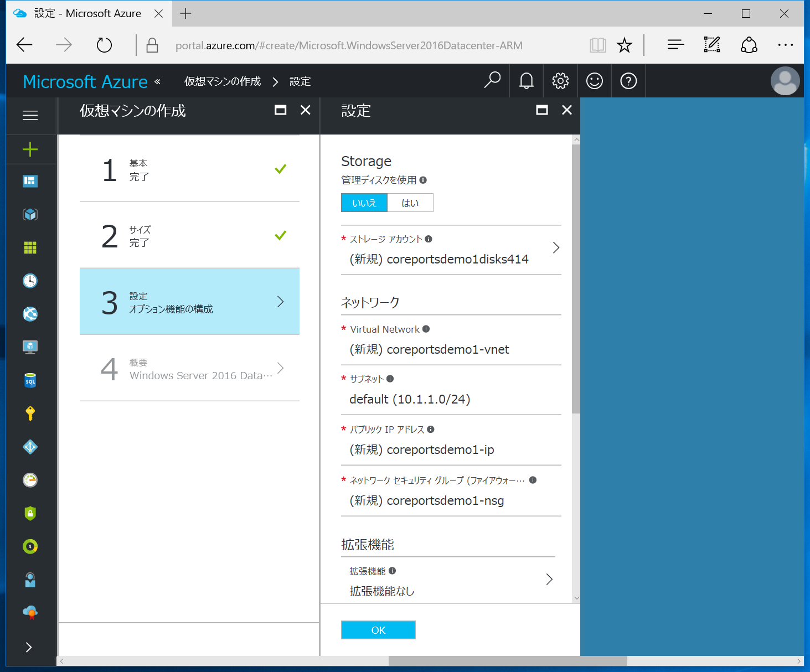The height and width of the screenshot is (672, 810).
Task: Maximize the 仮想マシンの作成 blade
Action: coord(281,110)
